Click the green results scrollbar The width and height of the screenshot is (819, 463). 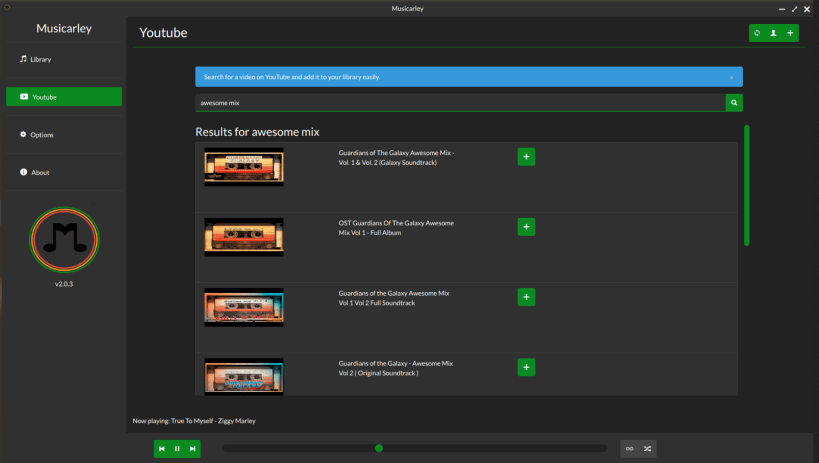746,185
